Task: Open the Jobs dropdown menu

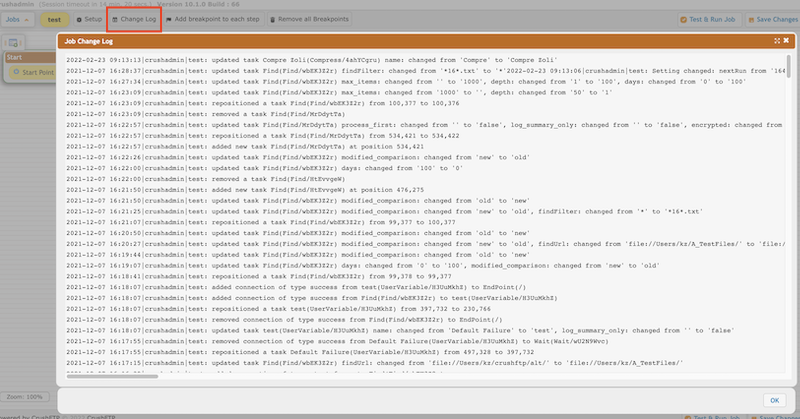Action: (x=17, y=19)
